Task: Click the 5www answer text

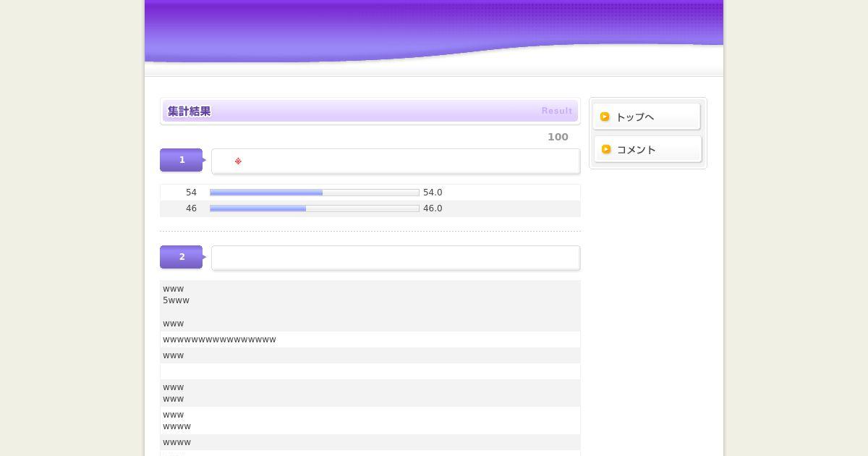Action: (176, 300)
